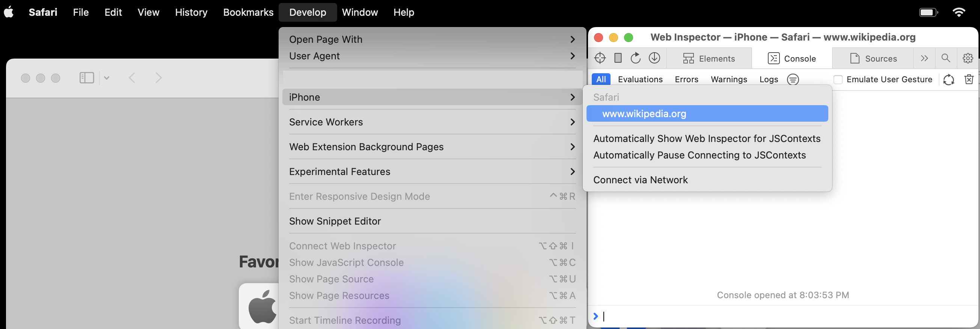This screenshot has width=980, height=329.
Task: Filter console by Errors
Action: 686,79
